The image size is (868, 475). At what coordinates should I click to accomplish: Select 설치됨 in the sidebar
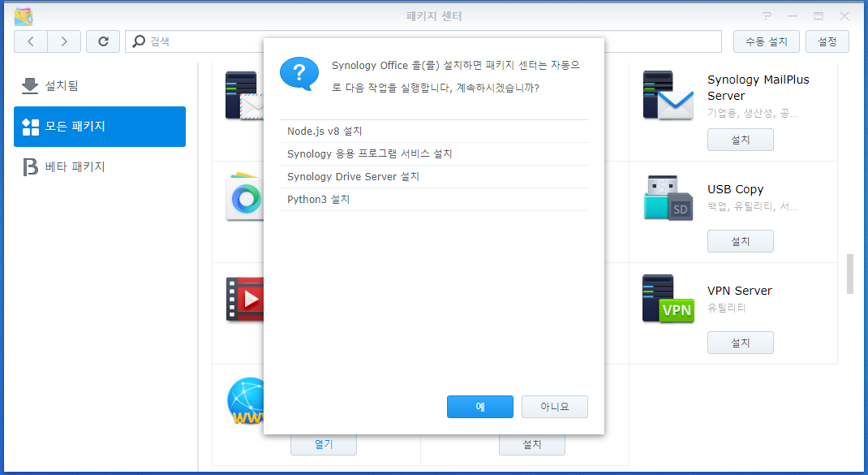(x=100, y=86)
